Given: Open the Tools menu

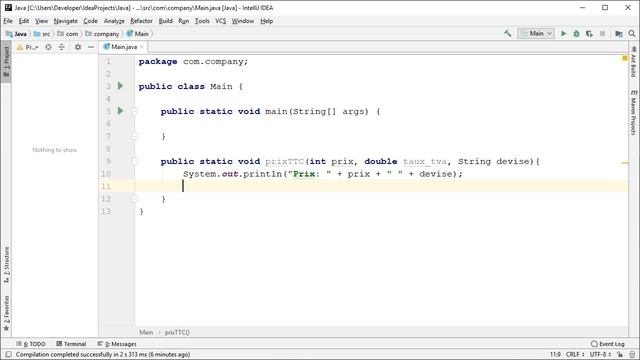Looking at the screenshot, I should 202,21.
